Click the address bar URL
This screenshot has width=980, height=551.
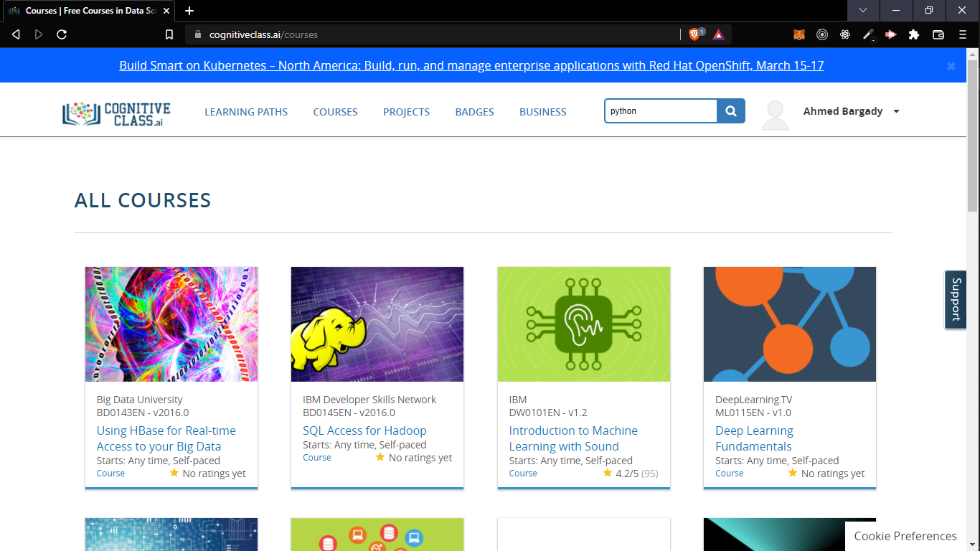click(263, 34)
